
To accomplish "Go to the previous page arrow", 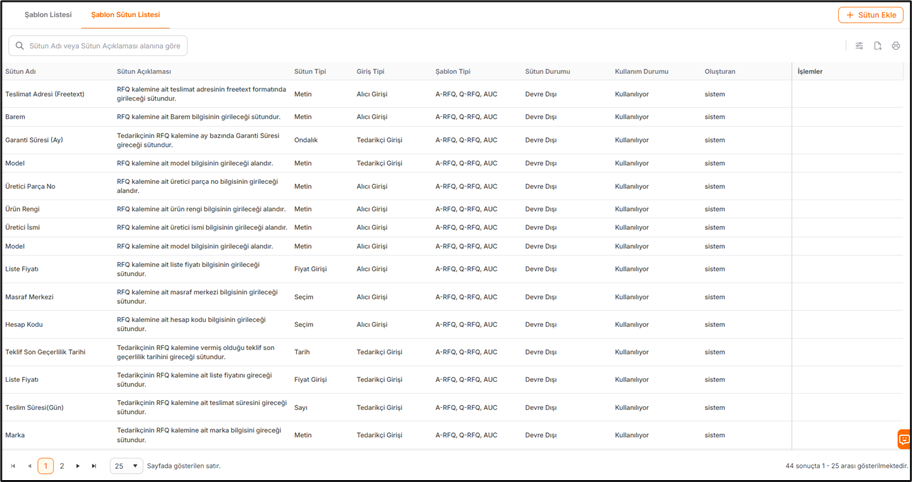I will (29, 466).
